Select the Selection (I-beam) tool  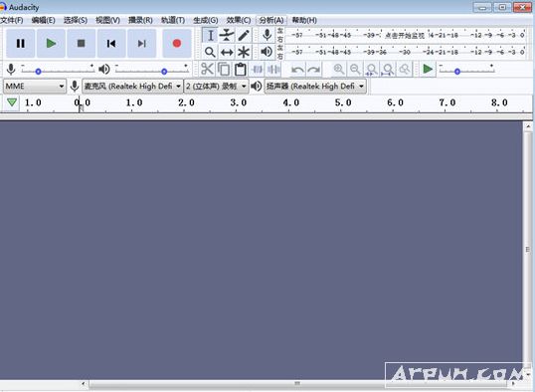click(210, 35)
